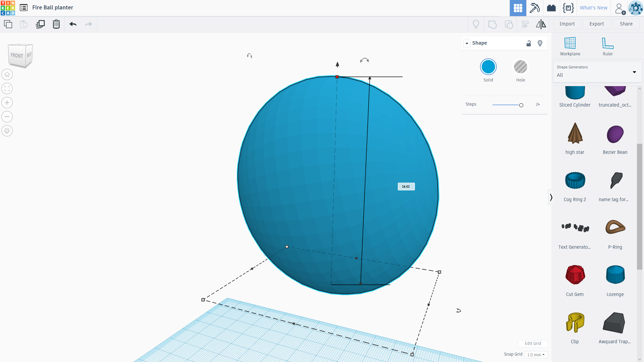Click the 34.63 height dimension field
This screenshot has width=644, height=362.
[406, 187]
